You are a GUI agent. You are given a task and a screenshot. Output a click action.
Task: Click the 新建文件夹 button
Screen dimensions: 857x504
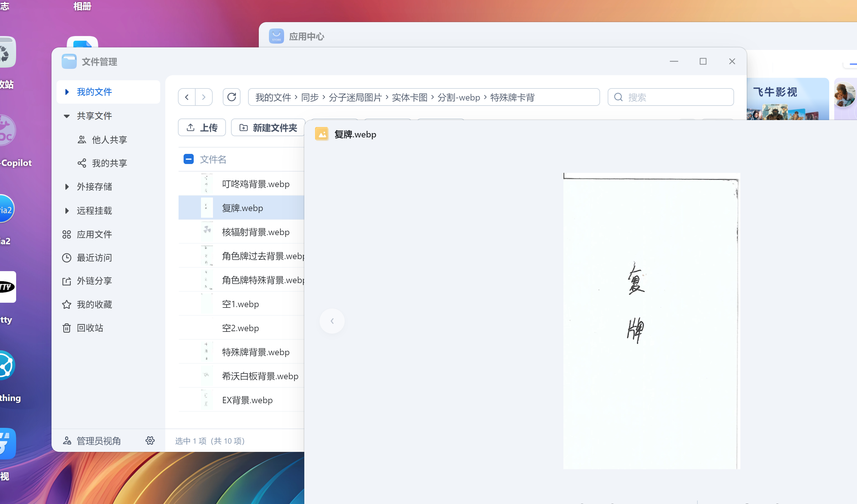point(268,128)
